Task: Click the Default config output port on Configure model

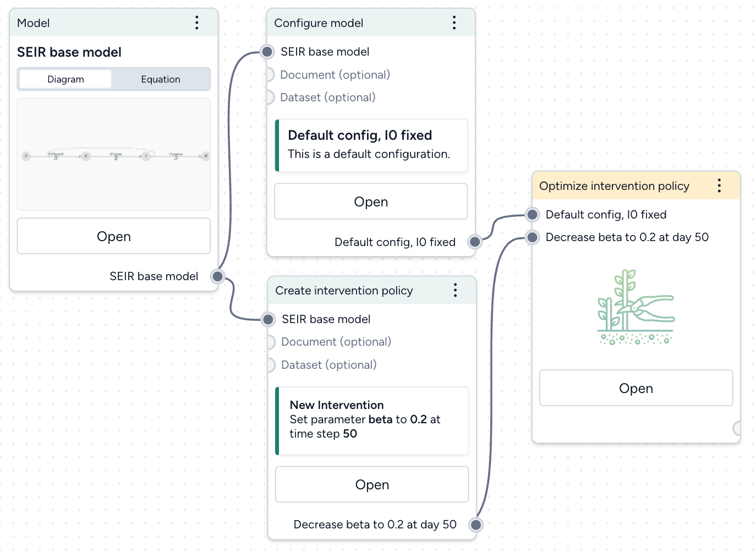Action: pyautogui.click(x=474, y=242)
